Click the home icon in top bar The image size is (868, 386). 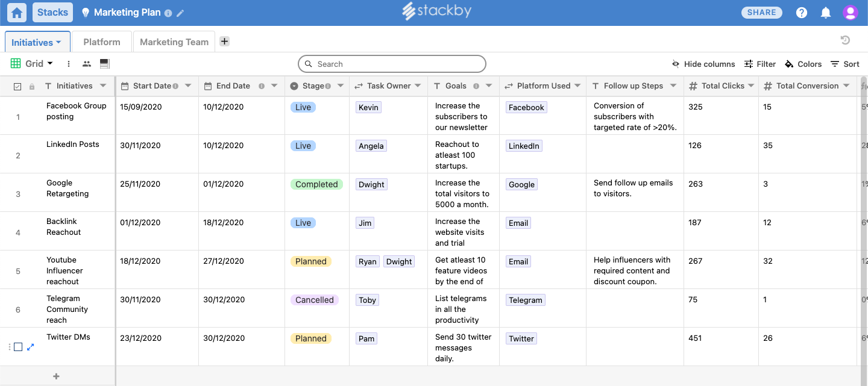pyautogui.click(x=17, y=13)
